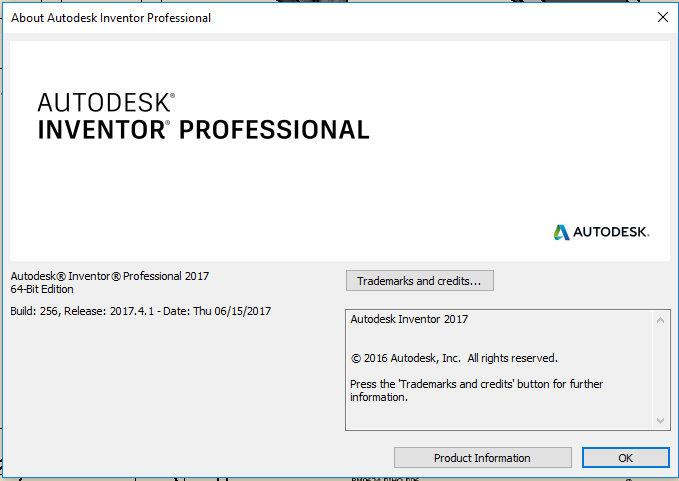The width and height of the screenshot is (679, 481).
Task: Click the Autodesk logo in banner
Action: [x=601, y=232]
